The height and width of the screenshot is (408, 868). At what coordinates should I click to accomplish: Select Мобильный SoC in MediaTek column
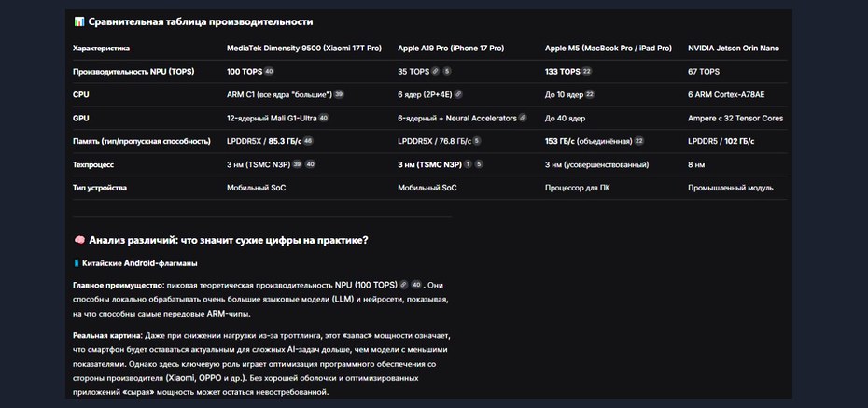click(x=257, y=188)
